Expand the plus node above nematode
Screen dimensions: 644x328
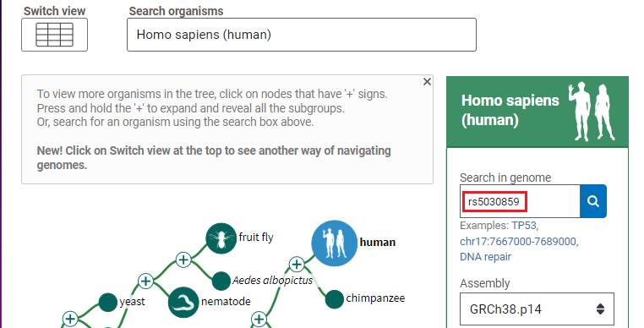click(x=146, y=282)
